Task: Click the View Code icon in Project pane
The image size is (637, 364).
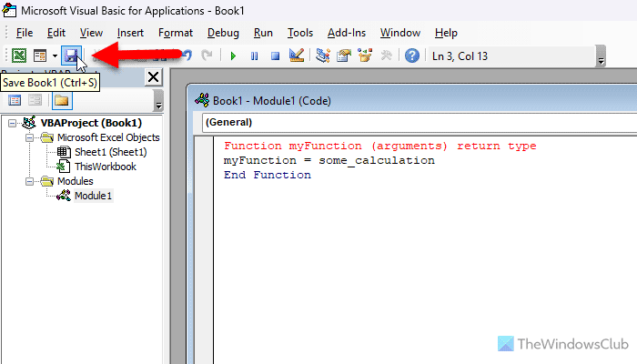Action: coord(15,100)
